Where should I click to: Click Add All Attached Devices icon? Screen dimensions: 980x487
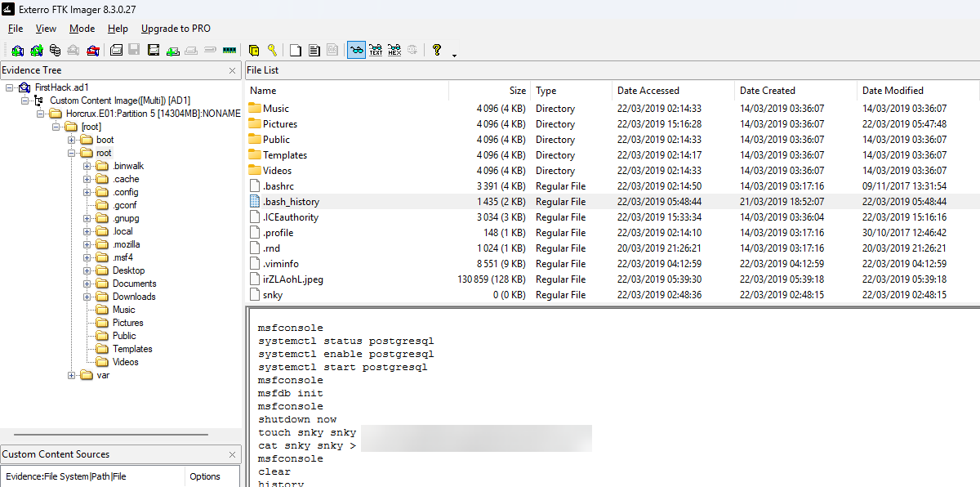tap(37, 50)
